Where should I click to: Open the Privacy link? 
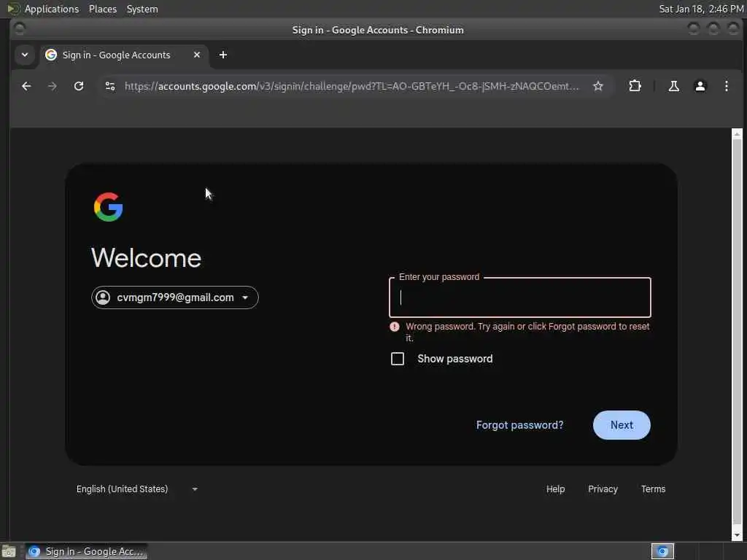coord(603,489)
